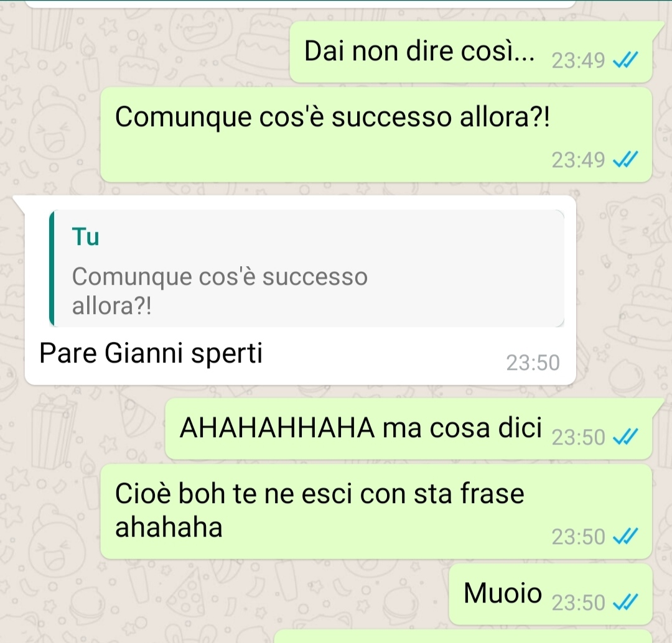Select the "Muoio" message bubble
Image resolution: width=672 pixels, height=643 pixels.
551,594
